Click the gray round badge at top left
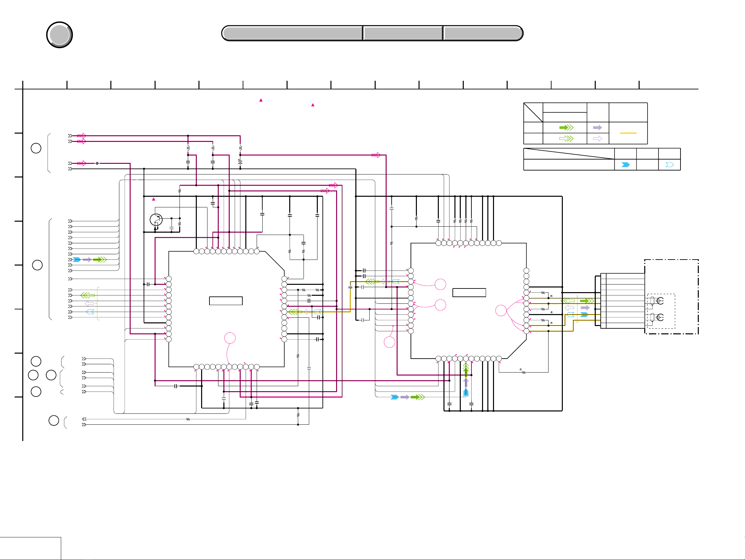 click(60, 35)
